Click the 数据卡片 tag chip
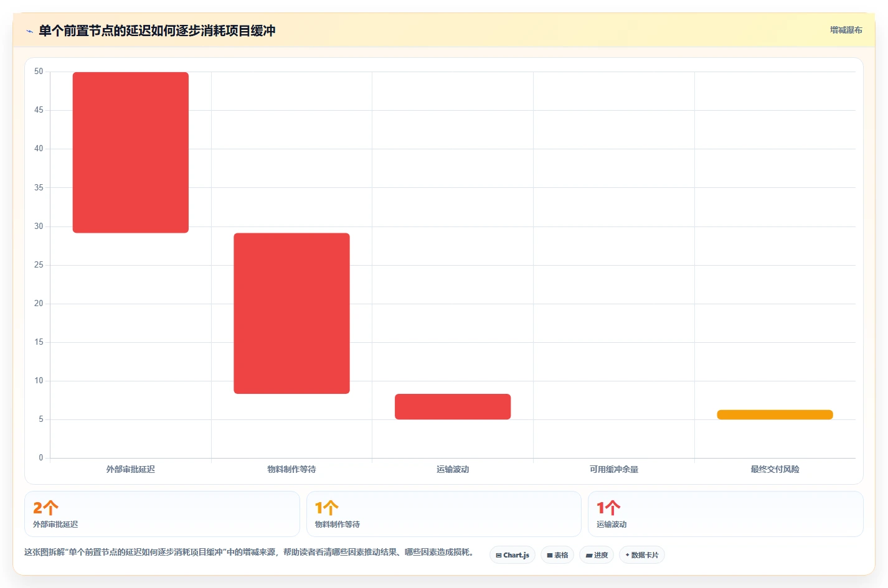888x588 pixels. (642, 555)
